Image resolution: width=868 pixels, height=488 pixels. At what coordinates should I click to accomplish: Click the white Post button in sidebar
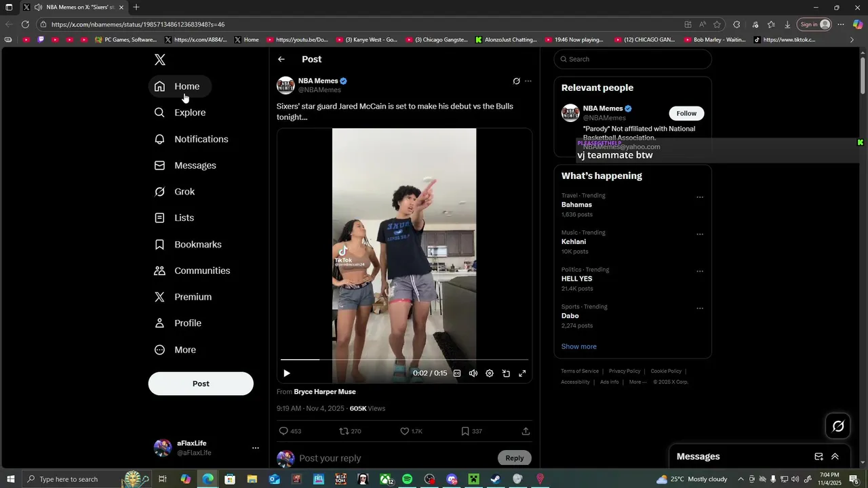click(201, 384)
